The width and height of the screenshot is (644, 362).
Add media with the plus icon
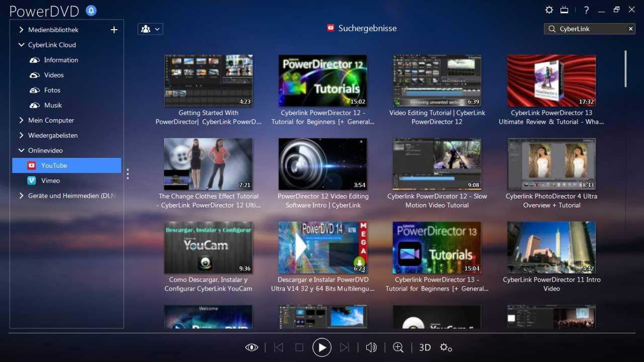click(114, 30)
